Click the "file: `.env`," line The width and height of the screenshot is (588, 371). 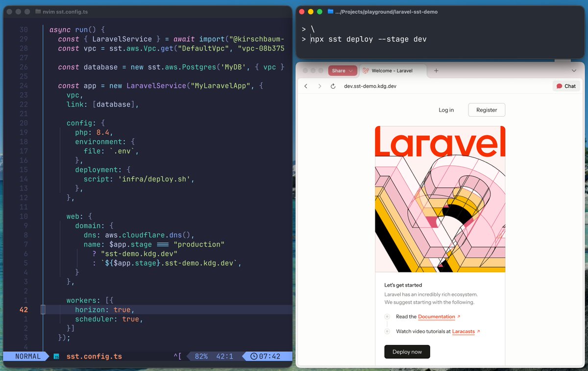pyautogui.click(x=111, y=151)
